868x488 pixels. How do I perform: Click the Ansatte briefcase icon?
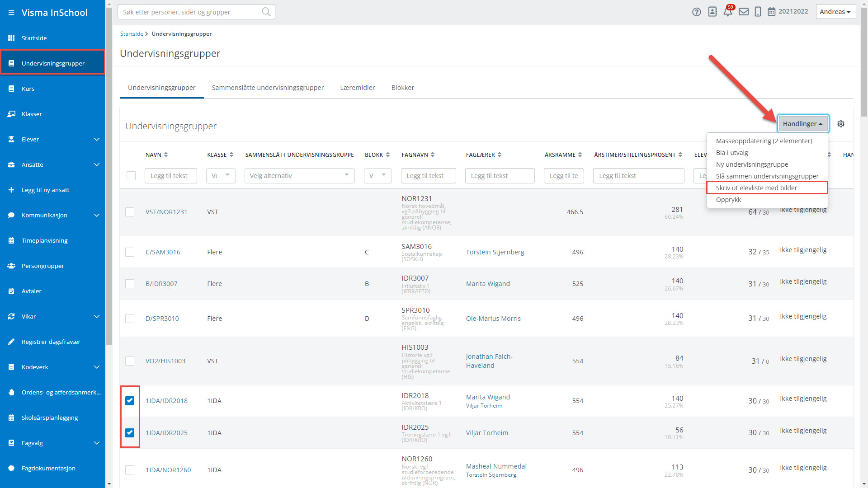click(11, 164)
